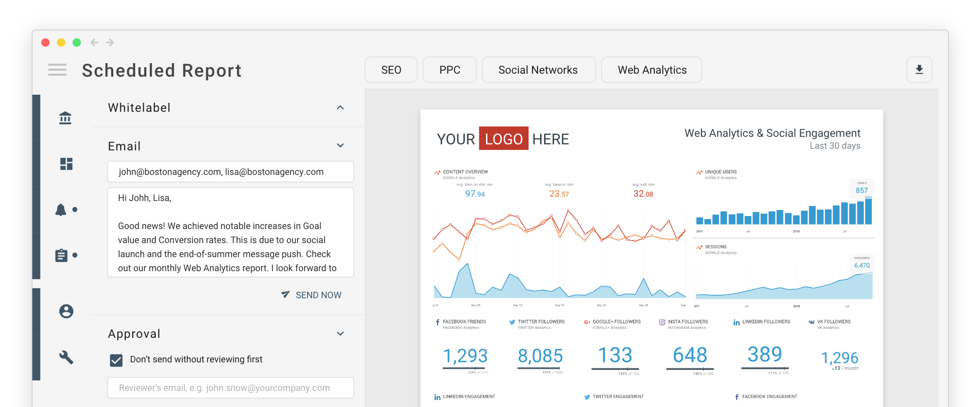Screen dimensions: 980x407
Task: Click the Web Analytics & Social Engagement heading
Action: (x=773, y=133)
